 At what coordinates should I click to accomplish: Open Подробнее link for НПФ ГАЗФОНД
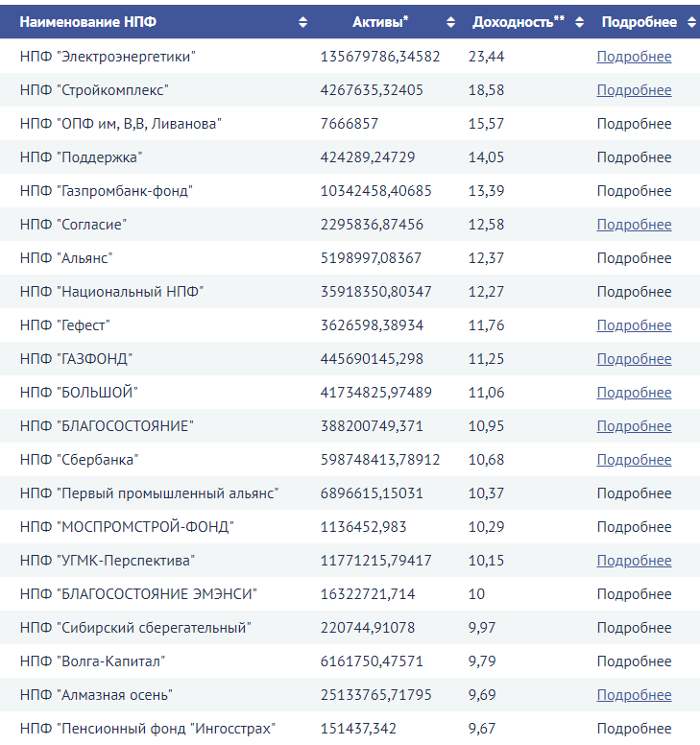(634, 359)
